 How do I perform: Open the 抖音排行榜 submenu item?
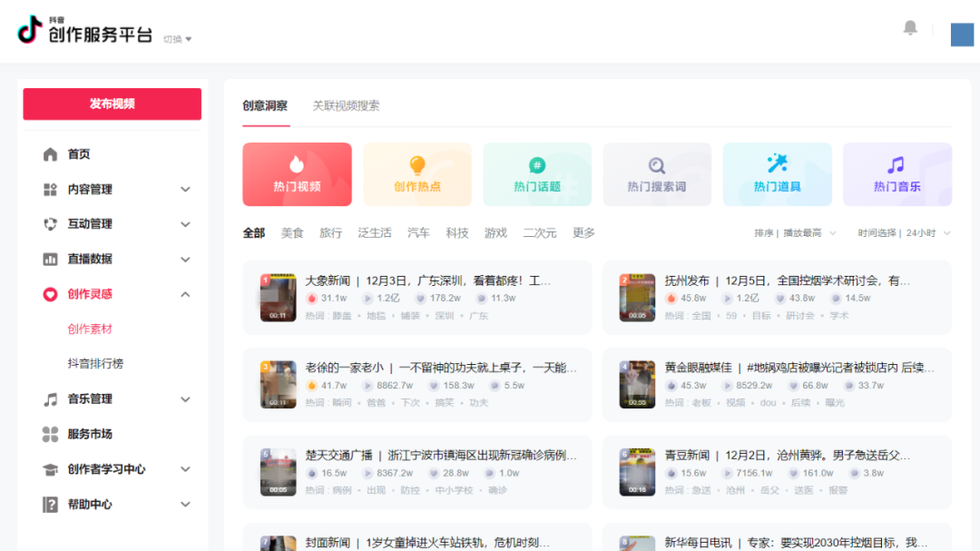(x=95, y=363)
